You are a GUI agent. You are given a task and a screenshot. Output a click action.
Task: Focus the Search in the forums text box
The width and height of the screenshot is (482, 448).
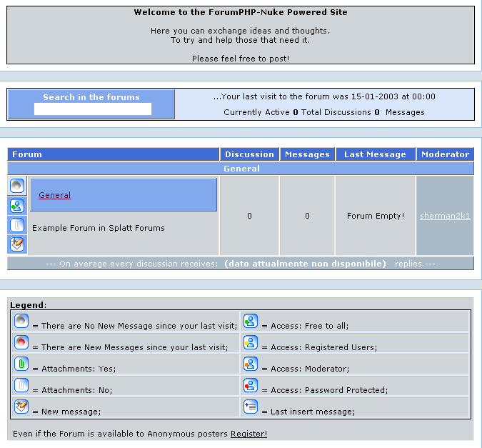click(93, 109)
